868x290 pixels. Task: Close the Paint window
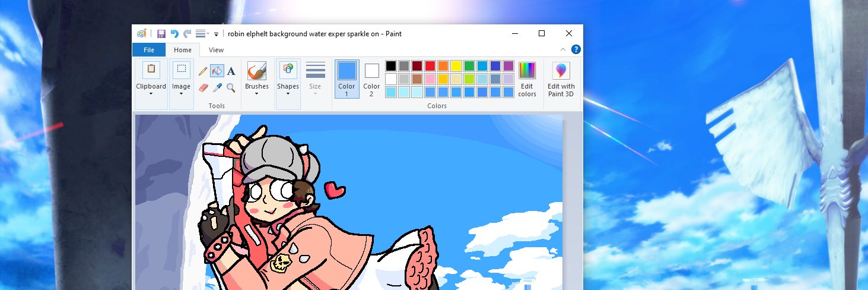tap(569, 34)
